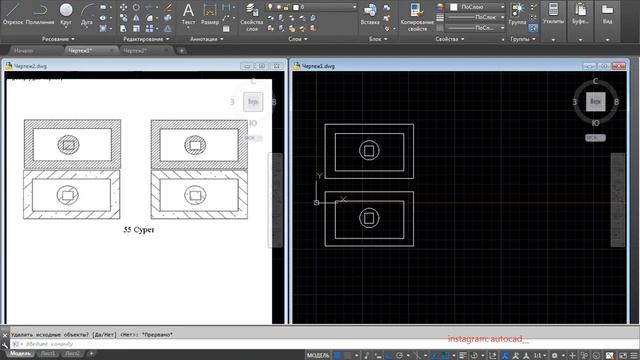This screenshot has height=360, width=640.
Task: Select the Stretch tool in Редактирование panel
Action: tap(123, 29)
